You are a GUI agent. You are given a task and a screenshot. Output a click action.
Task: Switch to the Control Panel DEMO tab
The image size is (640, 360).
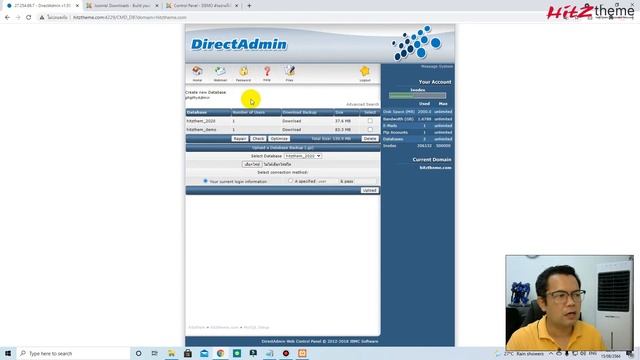pyautogui.click(x=202, y=6)
